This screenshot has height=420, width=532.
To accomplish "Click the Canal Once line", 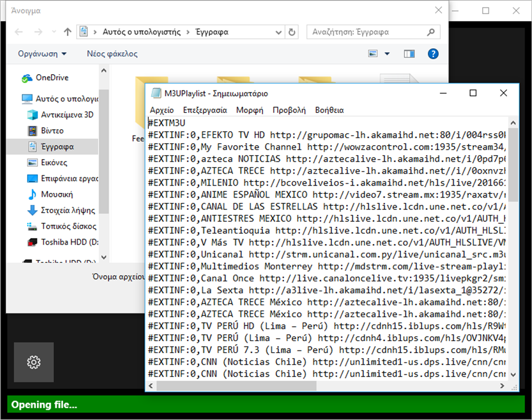I will tap(327, 278).
